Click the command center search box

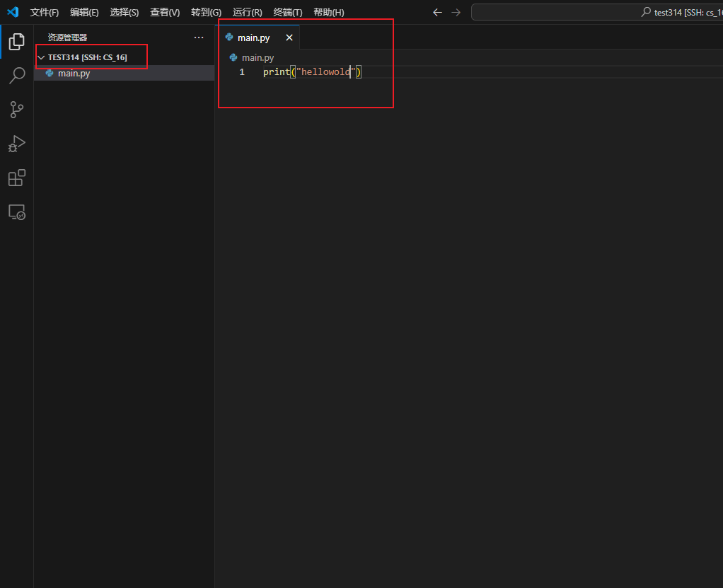(597, 13)
